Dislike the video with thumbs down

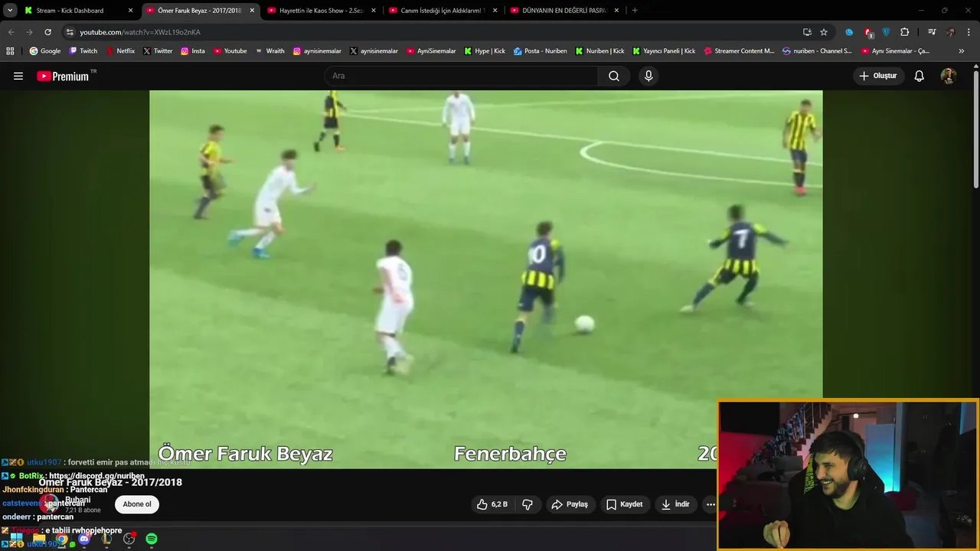[x=528, y=504]
